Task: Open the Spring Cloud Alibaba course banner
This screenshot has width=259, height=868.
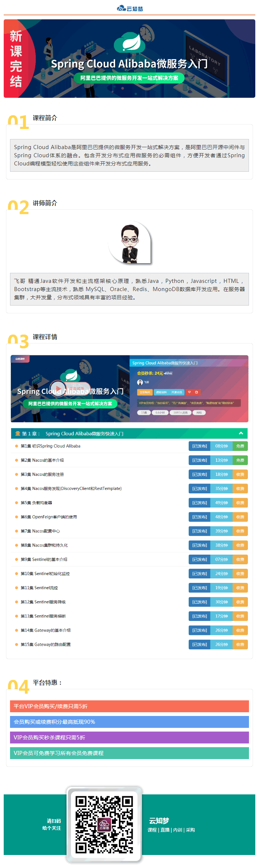Action: coord(129,58)
